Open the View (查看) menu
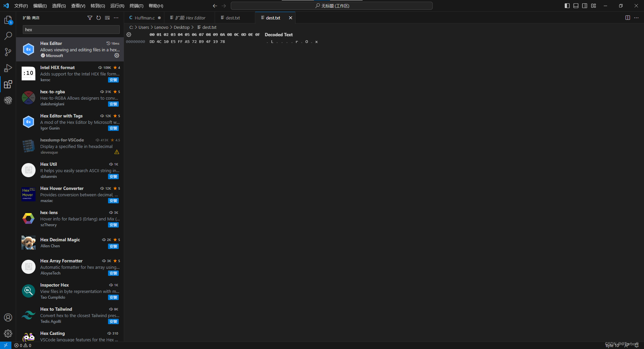Viewport: 644px width, 349px height. point(78,6)
